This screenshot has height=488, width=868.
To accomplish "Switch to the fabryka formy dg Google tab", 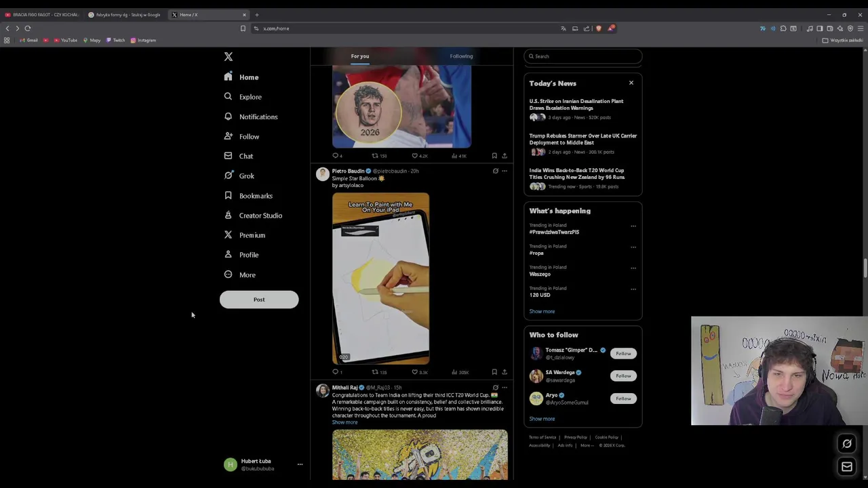I will 125,14.
